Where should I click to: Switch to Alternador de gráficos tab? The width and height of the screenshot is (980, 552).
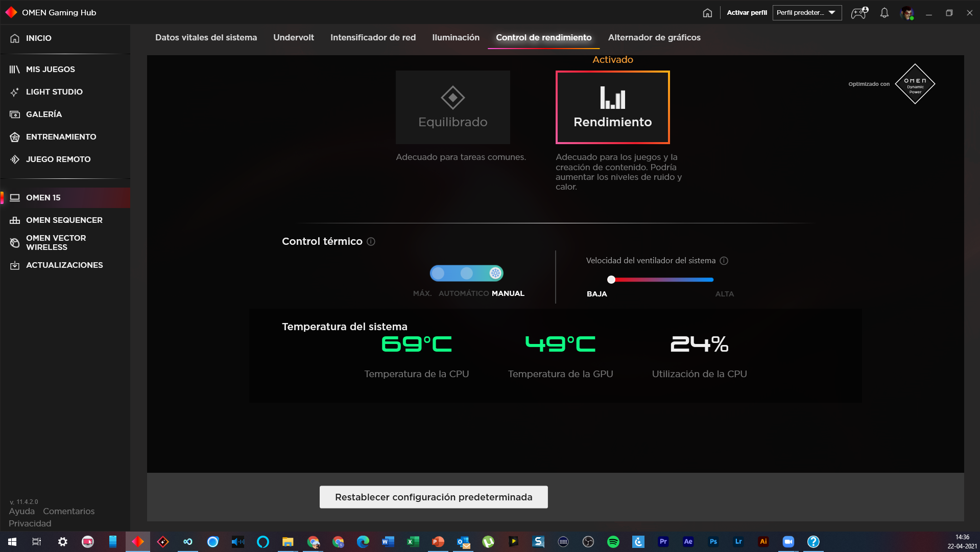pos(654,37)
